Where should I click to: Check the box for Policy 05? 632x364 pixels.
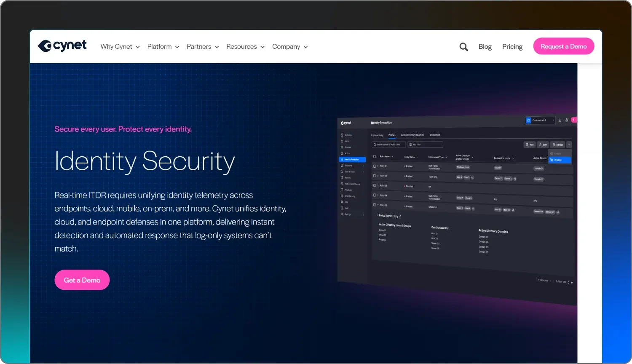point(375,205)
